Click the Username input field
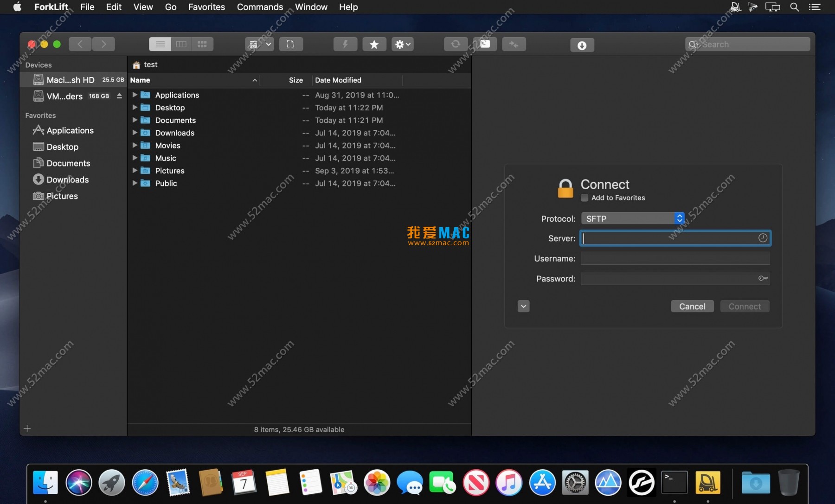 coord(675,258)
